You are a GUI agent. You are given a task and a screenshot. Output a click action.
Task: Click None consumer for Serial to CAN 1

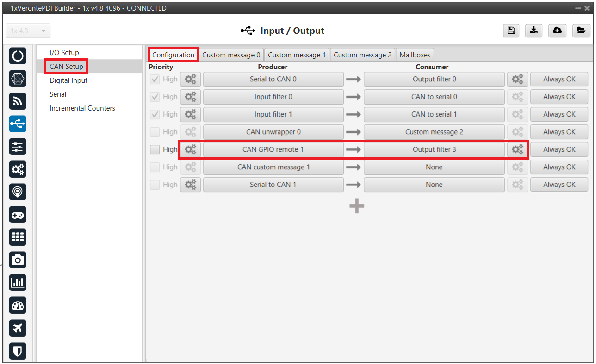pyautogui.click(x=434, y=185)
